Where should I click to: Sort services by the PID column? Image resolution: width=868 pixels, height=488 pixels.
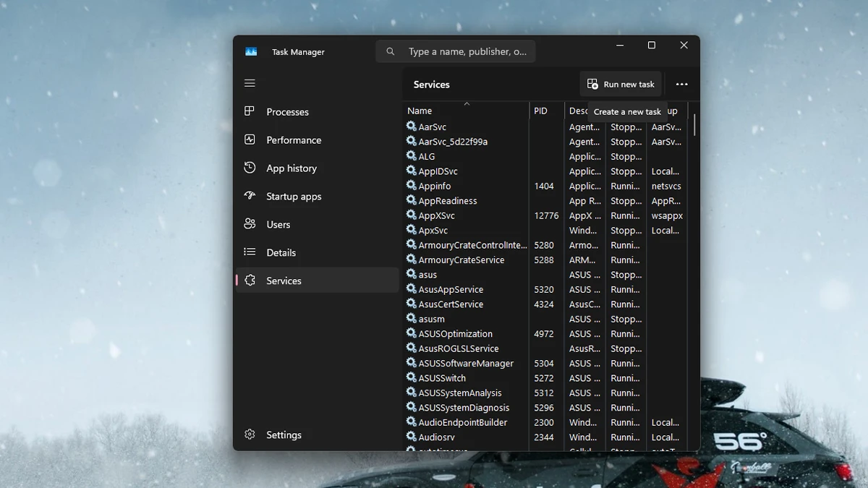547,111
